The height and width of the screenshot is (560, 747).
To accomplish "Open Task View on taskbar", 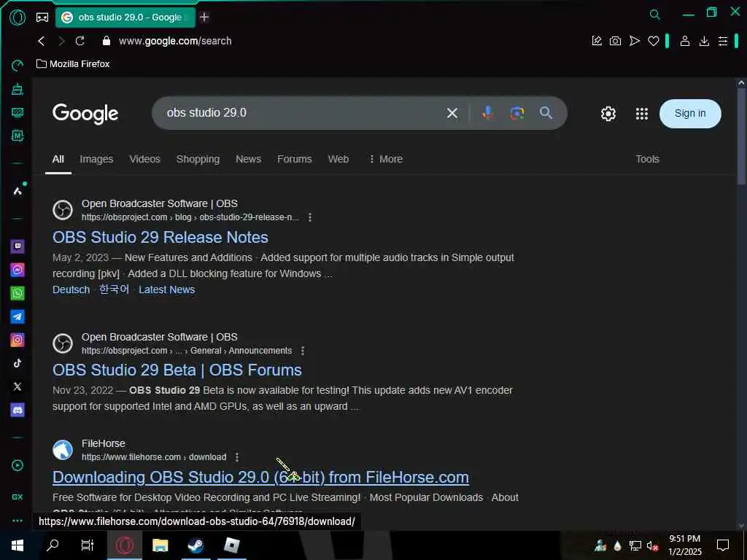I will coord(88,545).
